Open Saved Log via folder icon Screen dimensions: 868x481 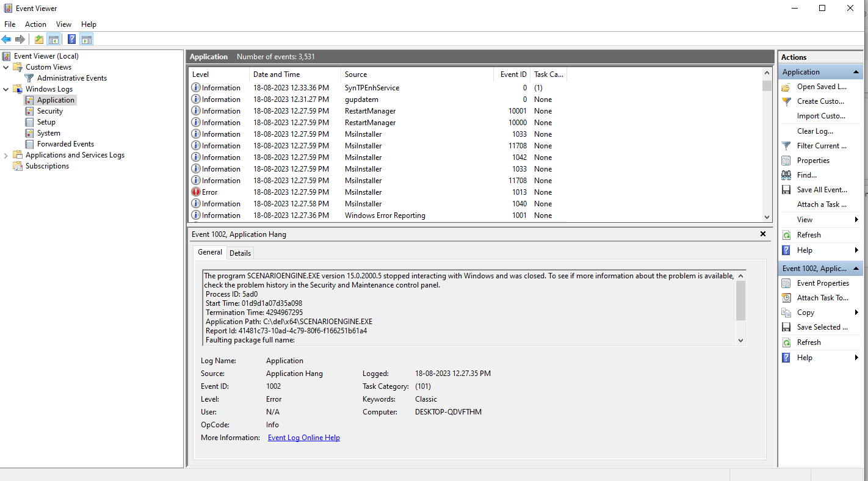(821, 87)
